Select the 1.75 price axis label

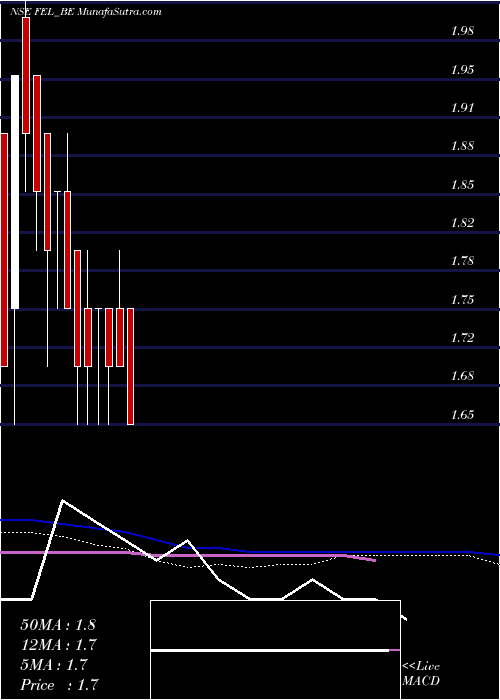462,299
